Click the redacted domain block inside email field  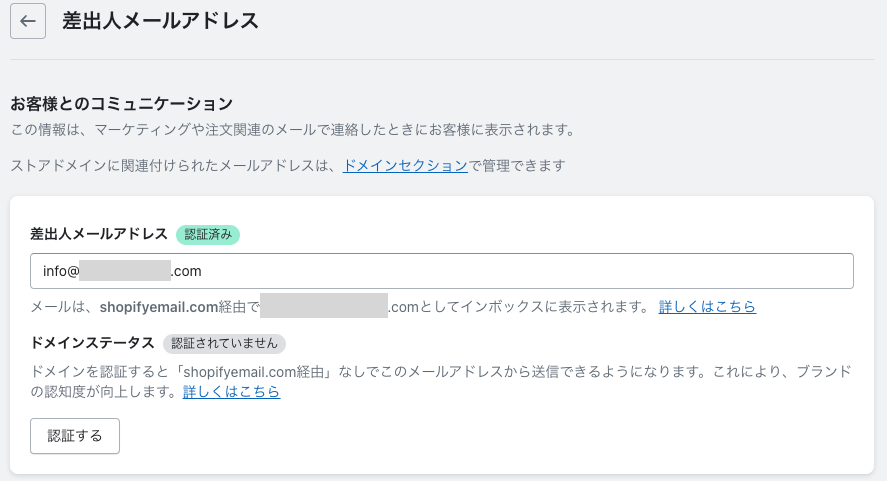click(125, 271)
